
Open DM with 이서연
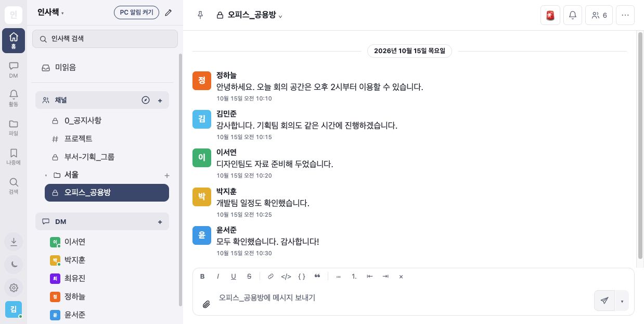pos(107,242)
